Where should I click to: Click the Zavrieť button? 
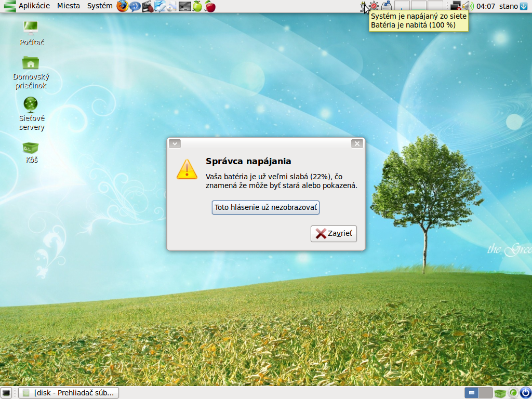pyautogui.click(x=334, y=233)
